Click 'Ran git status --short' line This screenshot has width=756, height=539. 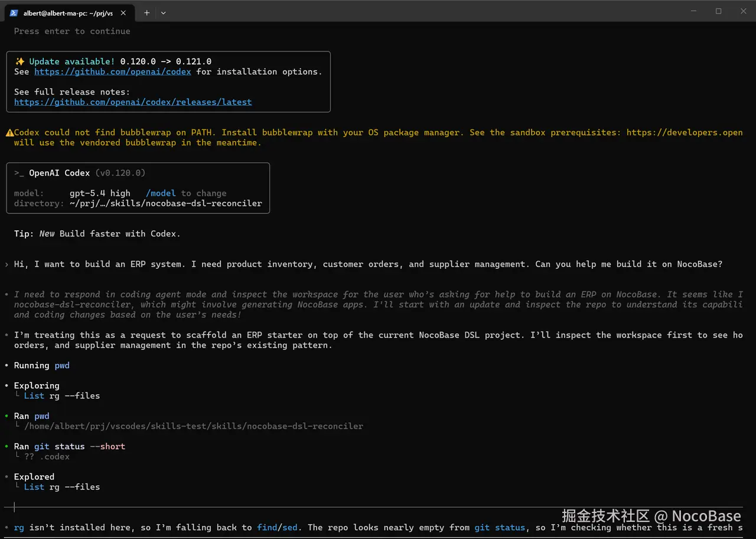point(70,447)
